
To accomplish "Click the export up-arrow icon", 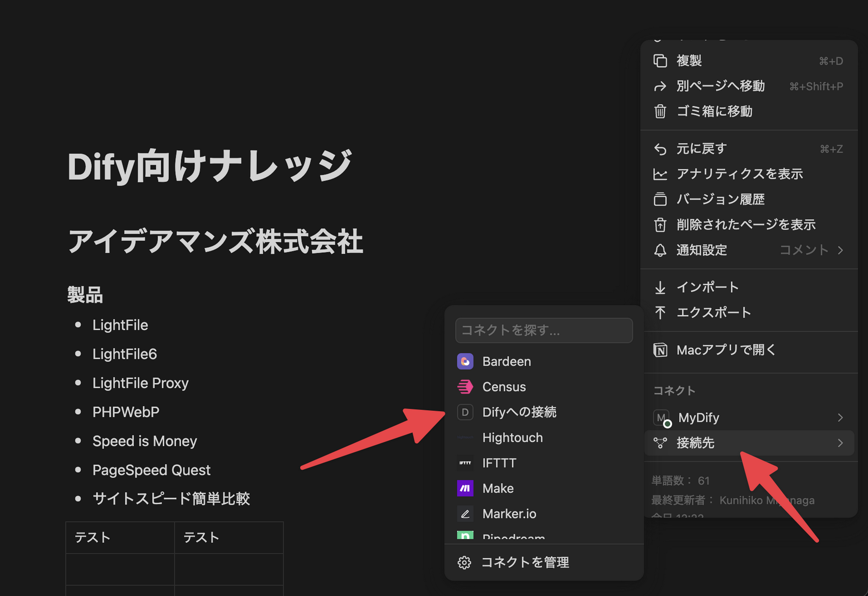I will (660, 312).
